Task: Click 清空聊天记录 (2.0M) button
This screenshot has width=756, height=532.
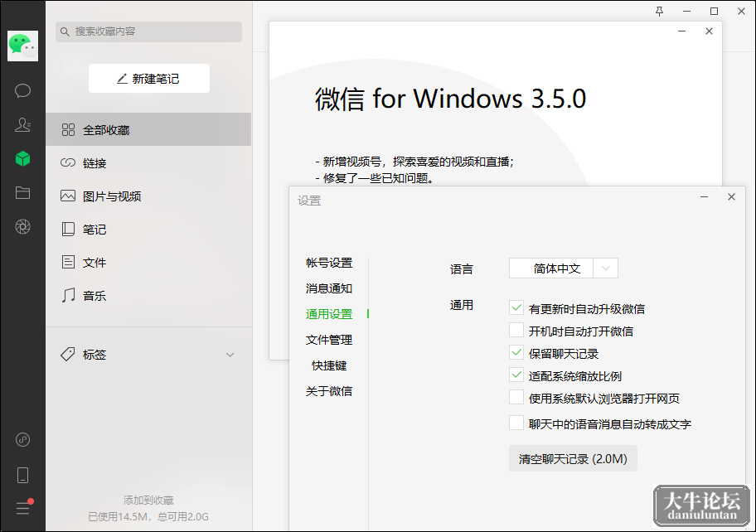Action: point(573,459)
